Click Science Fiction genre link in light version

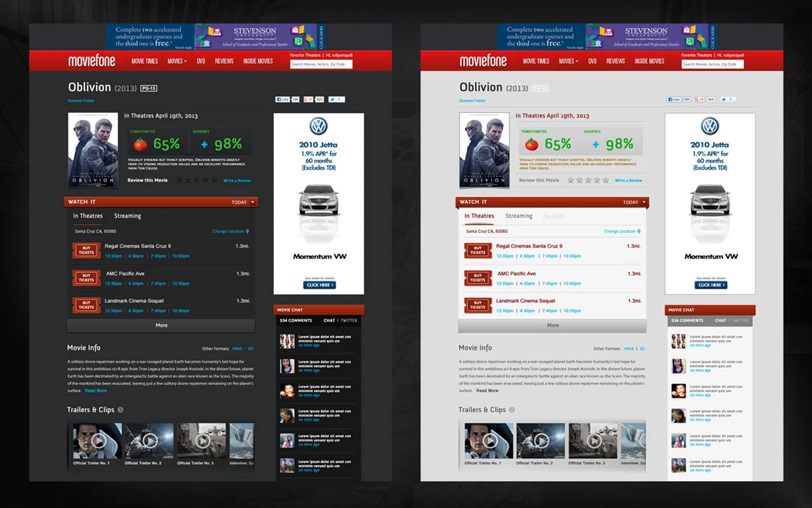(473, 101)
